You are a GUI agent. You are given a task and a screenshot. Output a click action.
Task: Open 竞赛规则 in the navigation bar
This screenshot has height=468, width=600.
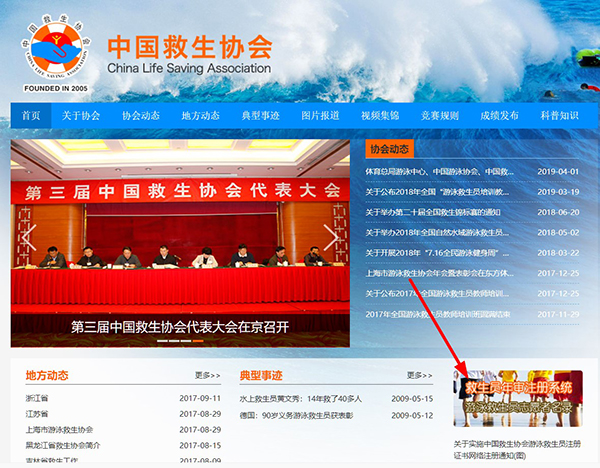click(440, 116)
